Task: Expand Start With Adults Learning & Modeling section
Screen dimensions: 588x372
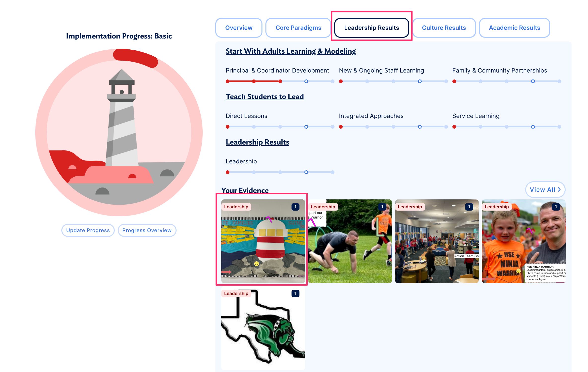Action: [x=291, y=51]
